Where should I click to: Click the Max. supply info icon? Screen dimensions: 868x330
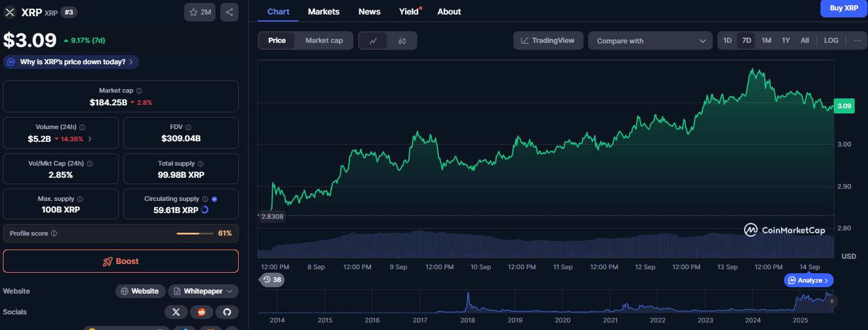tap(80, 199)
